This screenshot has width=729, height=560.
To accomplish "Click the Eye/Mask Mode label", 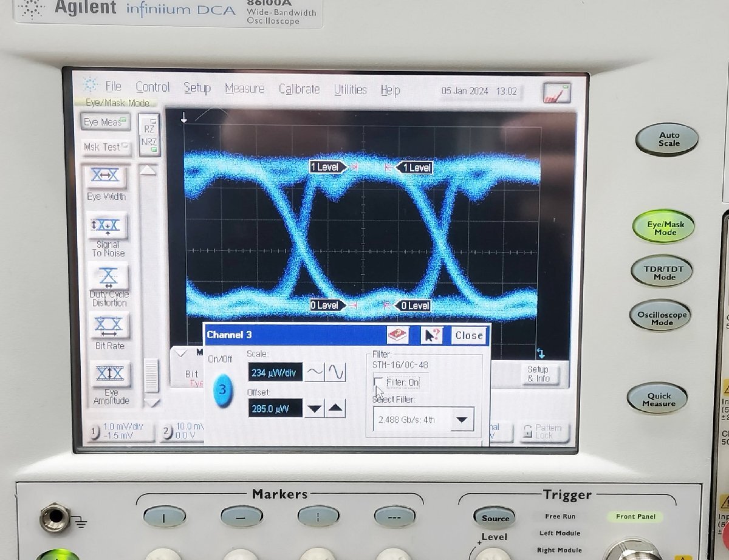I will (117, 103).
